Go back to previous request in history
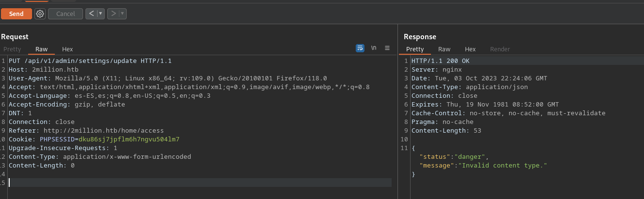644x199 pixels. click(x=92, y=14)
